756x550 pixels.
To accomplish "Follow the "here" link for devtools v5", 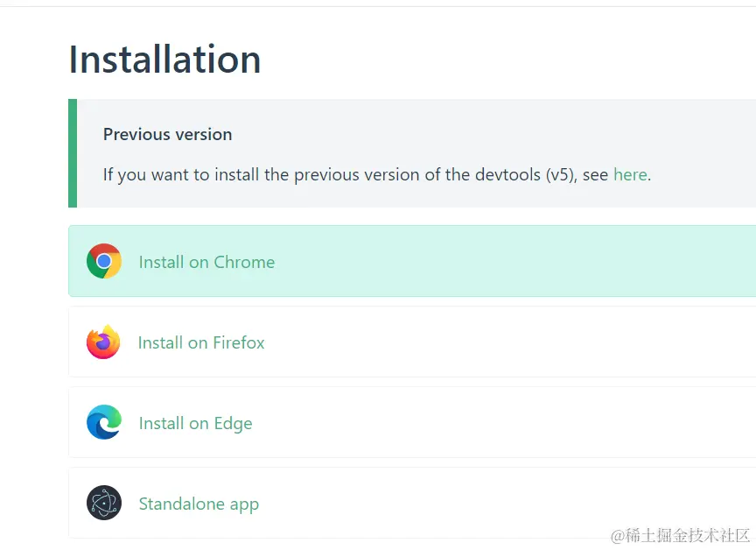I will [x=630, y=174].
